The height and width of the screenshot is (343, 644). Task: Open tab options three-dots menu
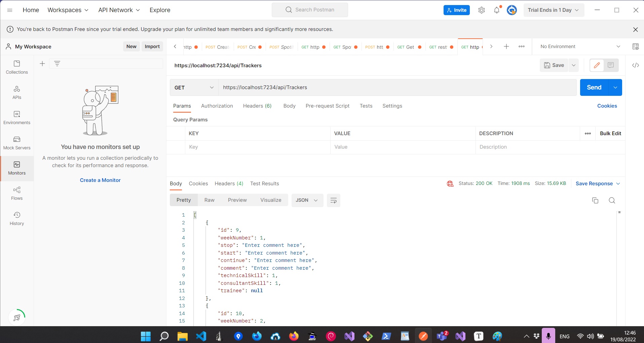pos(522,46)
